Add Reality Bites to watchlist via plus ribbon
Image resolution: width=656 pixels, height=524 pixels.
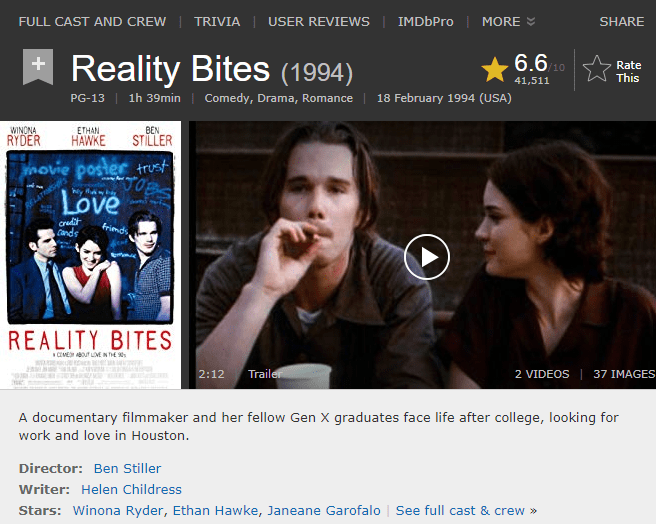(x=38, y=67)
